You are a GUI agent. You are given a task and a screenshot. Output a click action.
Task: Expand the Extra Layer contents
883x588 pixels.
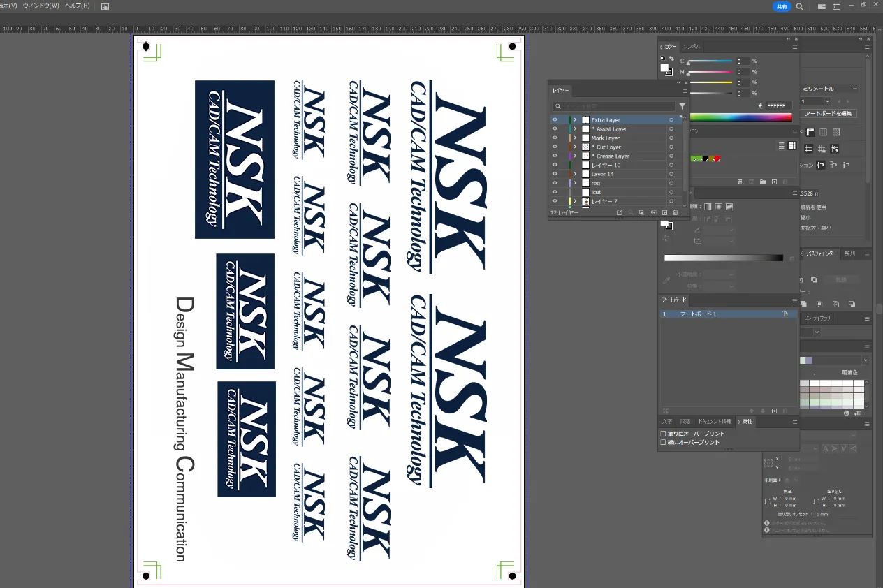575,119
